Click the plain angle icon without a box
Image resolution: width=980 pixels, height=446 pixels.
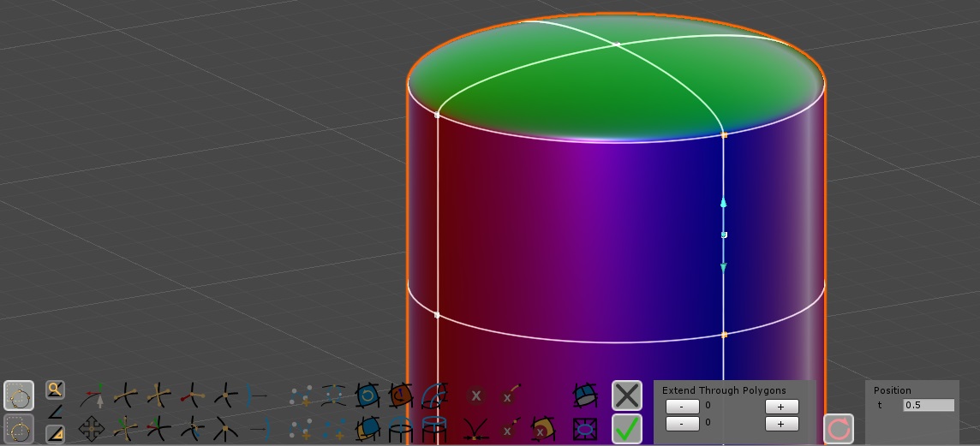pyautogui.click(x=55, y=412)
